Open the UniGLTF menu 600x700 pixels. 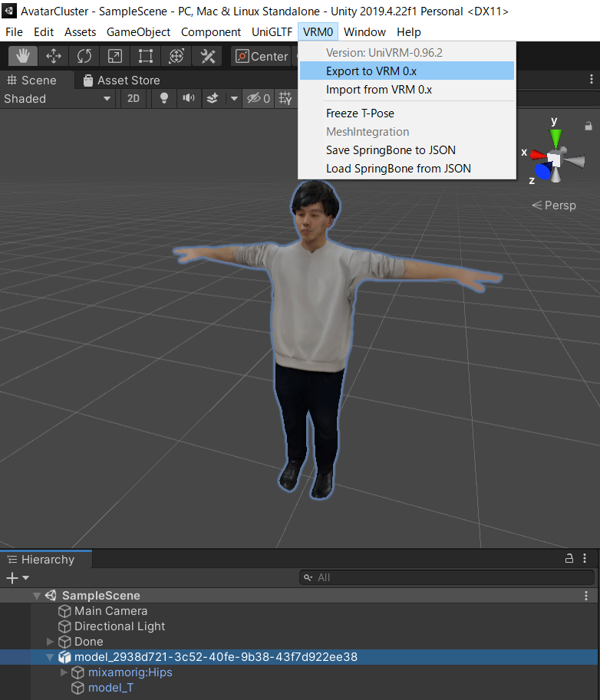pyautogui.click(x=272, y=32)
